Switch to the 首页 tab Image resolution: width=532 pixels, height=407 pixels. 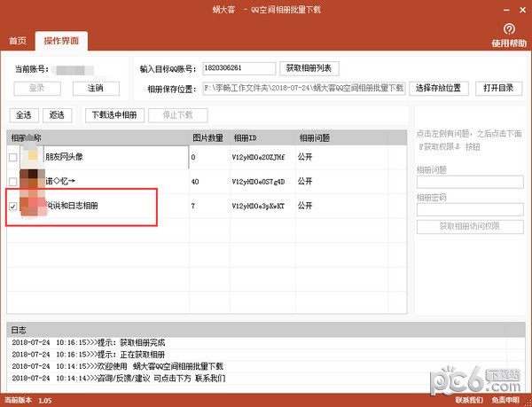pos(18,41)
